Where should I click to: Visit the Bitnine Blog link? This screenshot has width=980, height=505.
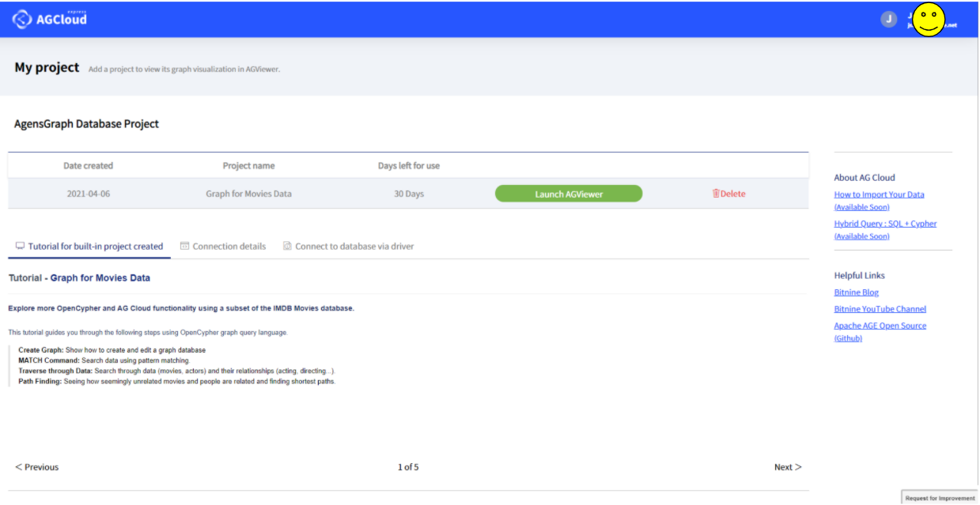856,292
